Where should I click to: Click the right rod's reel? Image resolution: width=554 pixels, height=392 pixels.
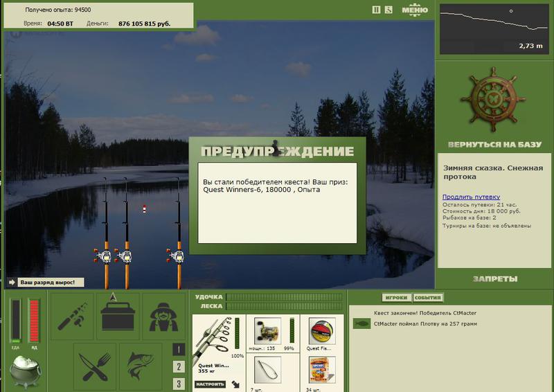click(176, 256)
